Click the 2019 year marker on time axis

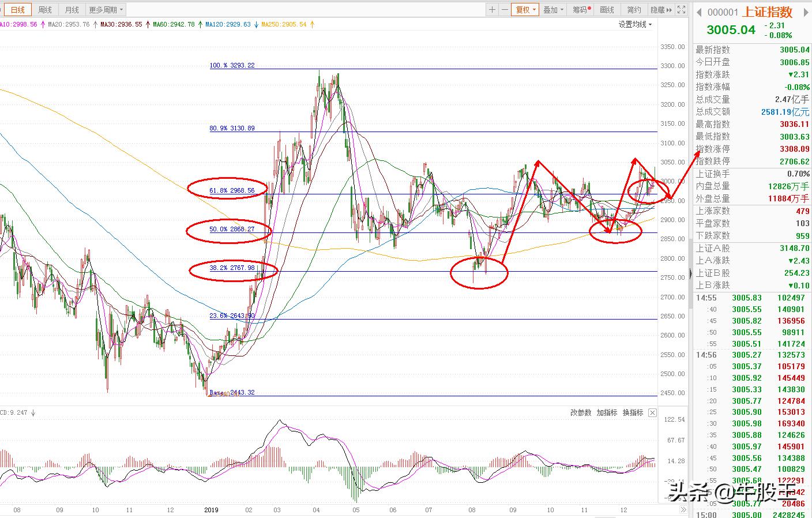pyautogui.click(x=212, y=510)
